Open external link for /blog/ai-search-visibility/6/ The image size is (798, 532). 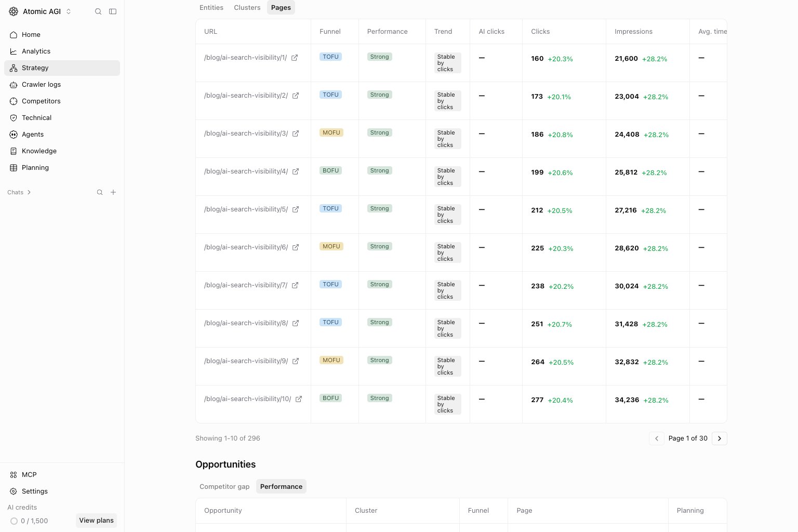(x=296, y=247)
